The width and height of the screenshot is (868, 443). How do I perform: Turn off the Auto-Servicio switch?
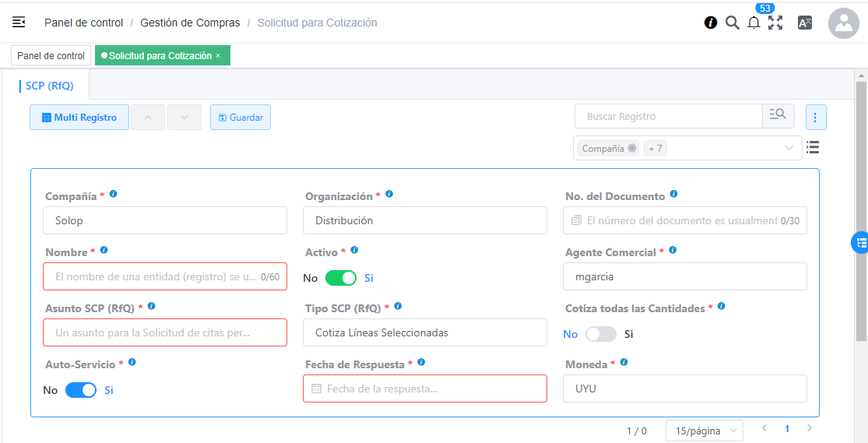click(x=81, y=390)
